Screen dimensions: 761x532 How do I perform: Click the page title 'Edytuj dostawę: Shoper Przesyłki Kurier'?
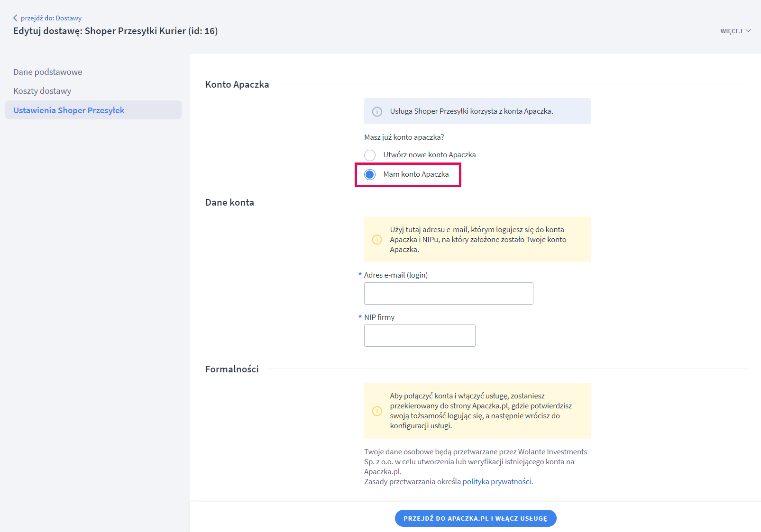pos(116,31)
